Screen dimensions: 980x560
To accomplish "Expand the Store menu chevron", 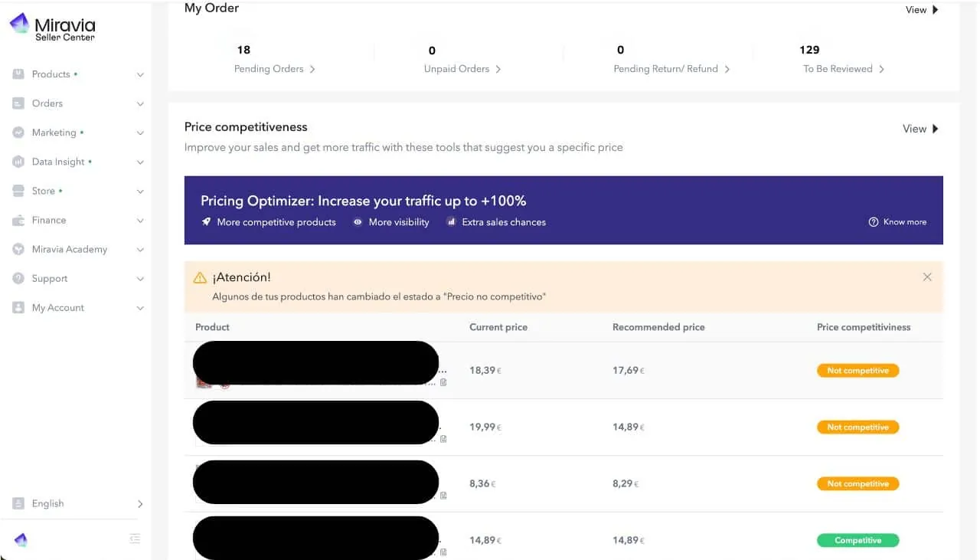I will point(140,192).
